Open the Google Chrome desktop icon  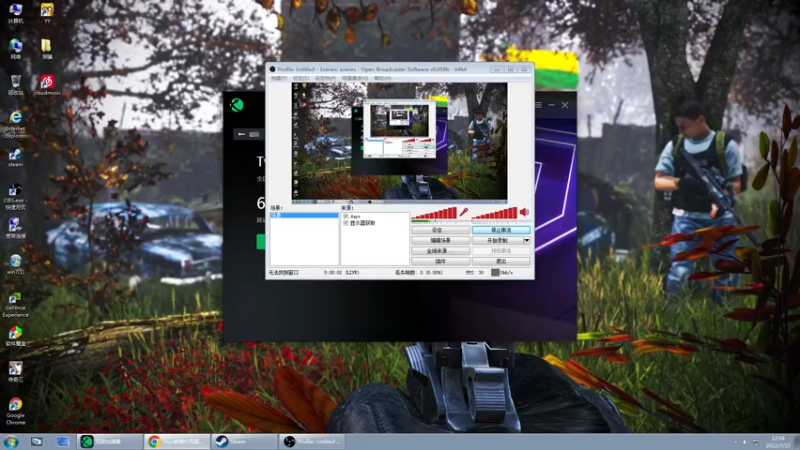[x=15, y=411]
